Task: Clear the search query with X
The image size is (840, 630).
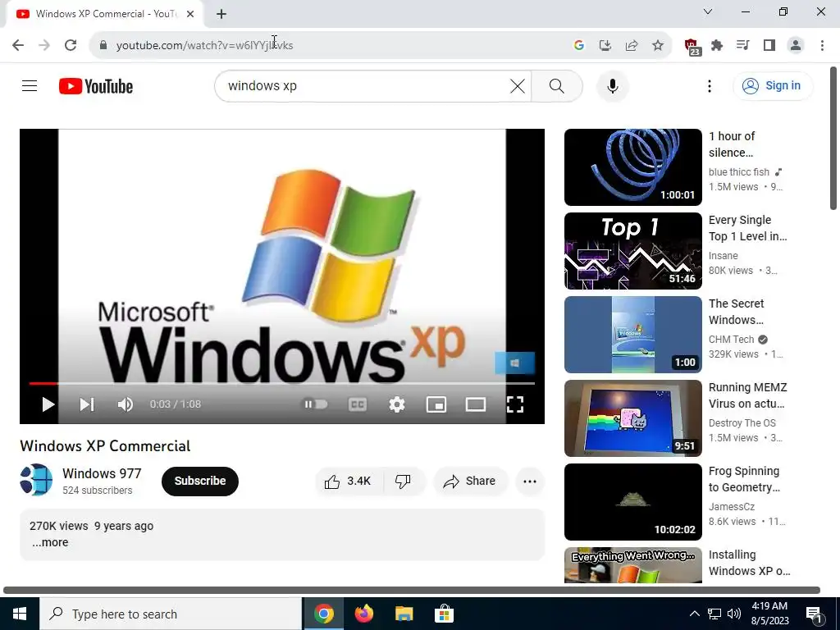Action: tap(518, 85)
